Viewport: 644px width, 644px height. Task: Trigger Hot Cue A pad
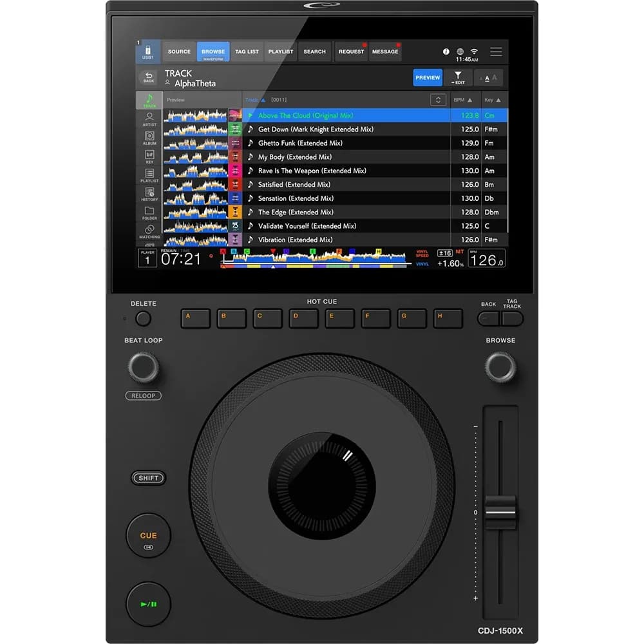[x=196, y=318]
